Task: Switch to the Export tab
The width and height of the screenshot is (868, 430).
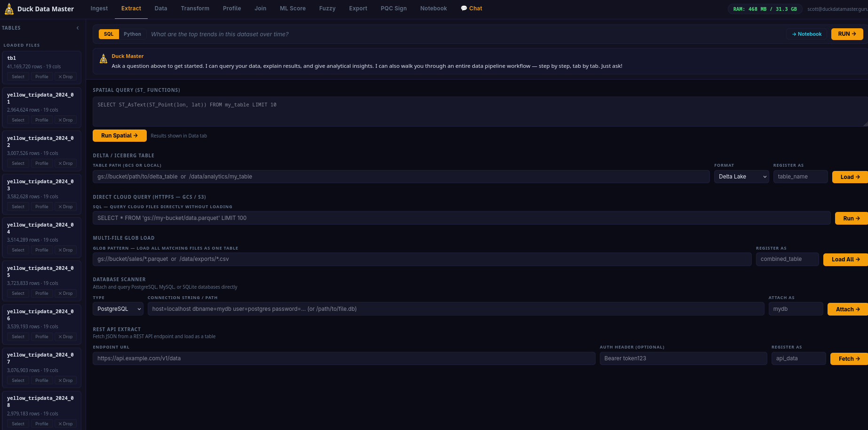Action: click(358, 8)
